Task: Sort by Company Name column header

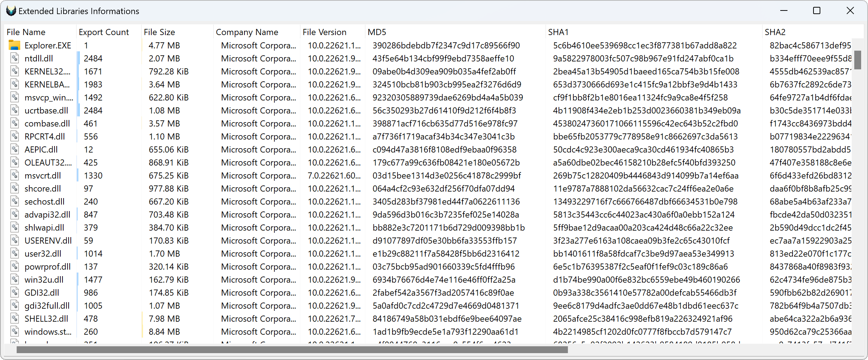Action: click(x=257, y=32)
